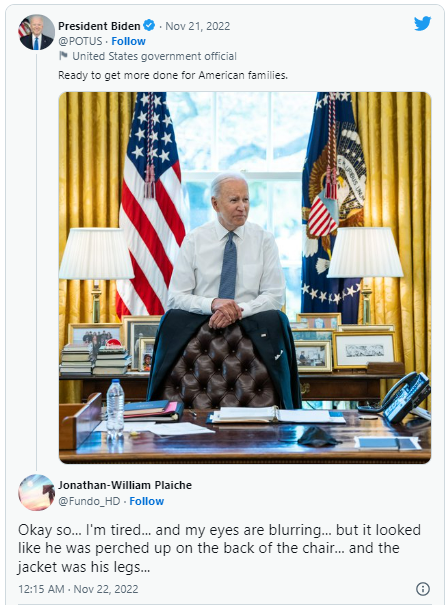Open the 12:15 AM Nov 22 timestamp

(x=78, y=589)
